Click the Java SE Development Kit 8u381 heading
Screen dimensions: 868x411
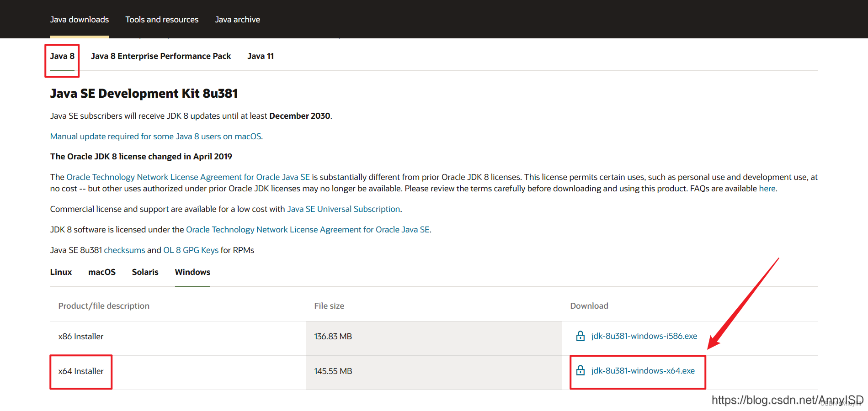point(144,94)
